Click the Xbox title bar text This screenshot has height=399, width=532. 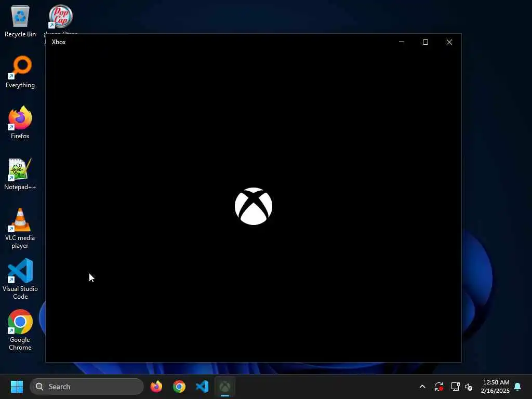click(59, 42)
